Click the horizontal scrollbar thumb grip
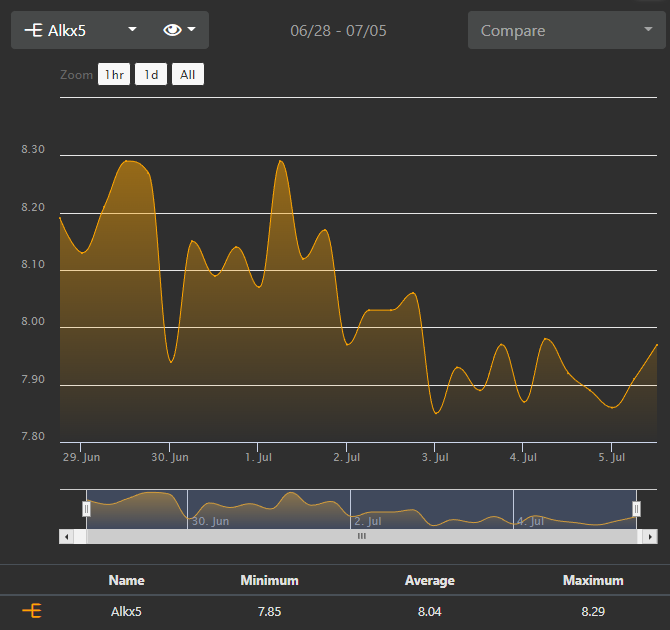 coord(361,536)
